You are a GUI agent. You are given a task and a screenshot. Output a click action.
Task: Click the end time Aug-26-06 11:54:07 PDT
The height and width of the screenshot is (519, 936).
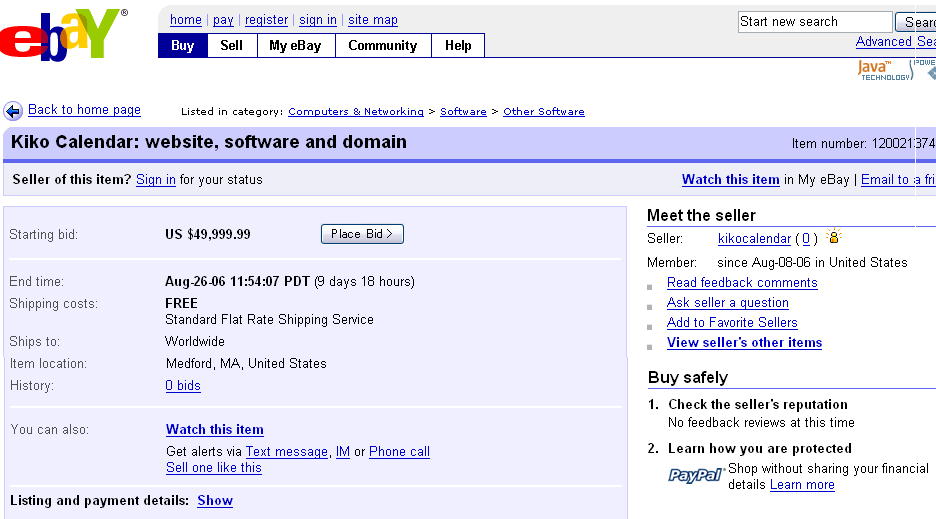(238, 281)
